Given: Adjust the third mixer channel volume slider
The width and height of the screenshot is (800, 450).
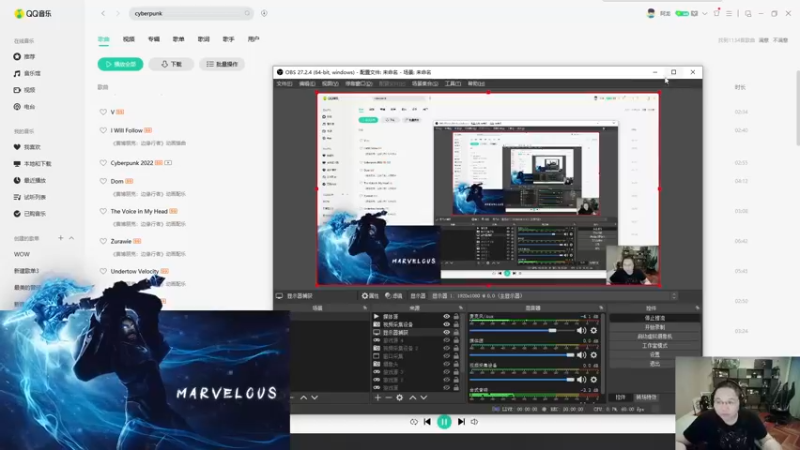Looking at the screenshot, I should [x=522, y=380].
